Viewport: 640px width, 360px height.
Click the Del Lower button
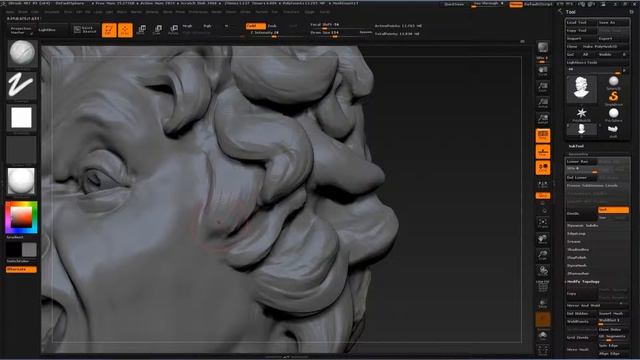coord(581,178)
